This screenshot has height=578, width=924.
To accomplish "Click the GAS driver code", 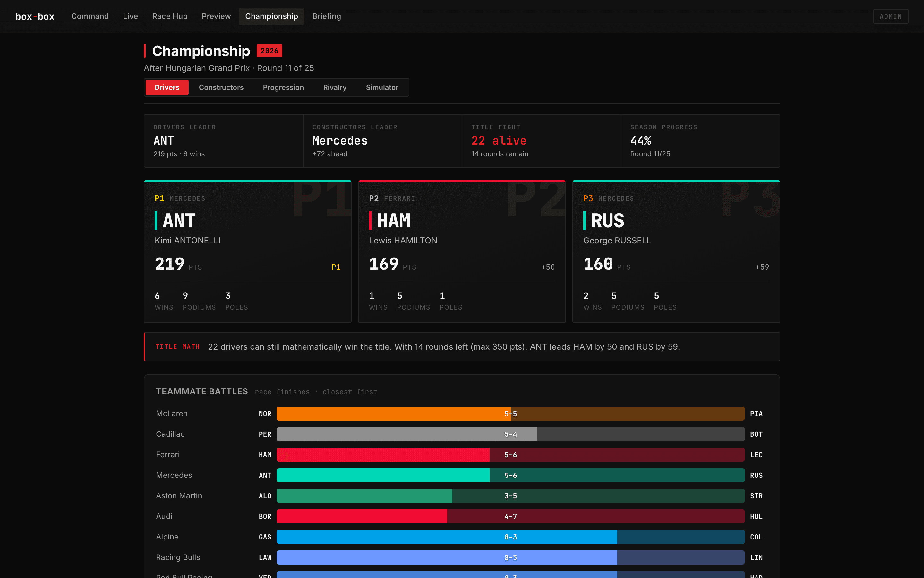I will (x=265, y=537).
